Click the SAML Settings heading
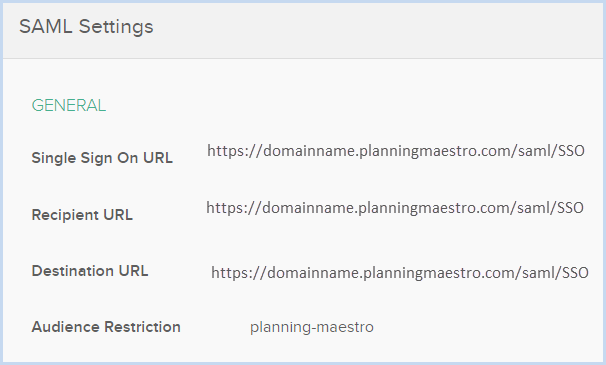 coord(86,27)
